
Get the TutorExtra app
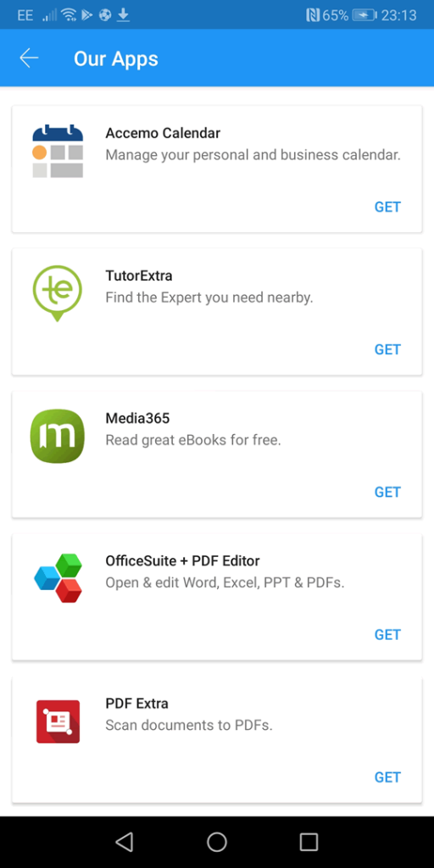coord(387,349)
